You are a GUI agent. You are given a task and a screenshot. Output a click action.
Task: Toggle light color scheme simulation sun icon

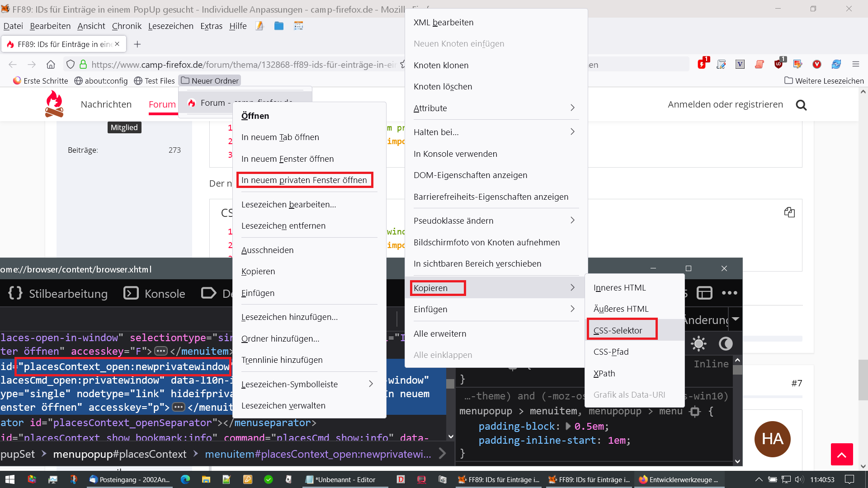click(698, 344)
